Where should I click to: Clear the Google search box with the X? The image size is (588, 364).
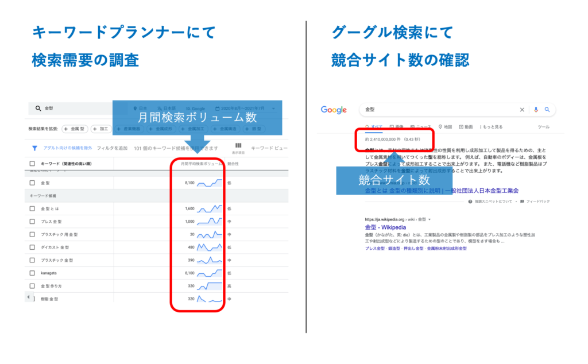tap(521, 110)
